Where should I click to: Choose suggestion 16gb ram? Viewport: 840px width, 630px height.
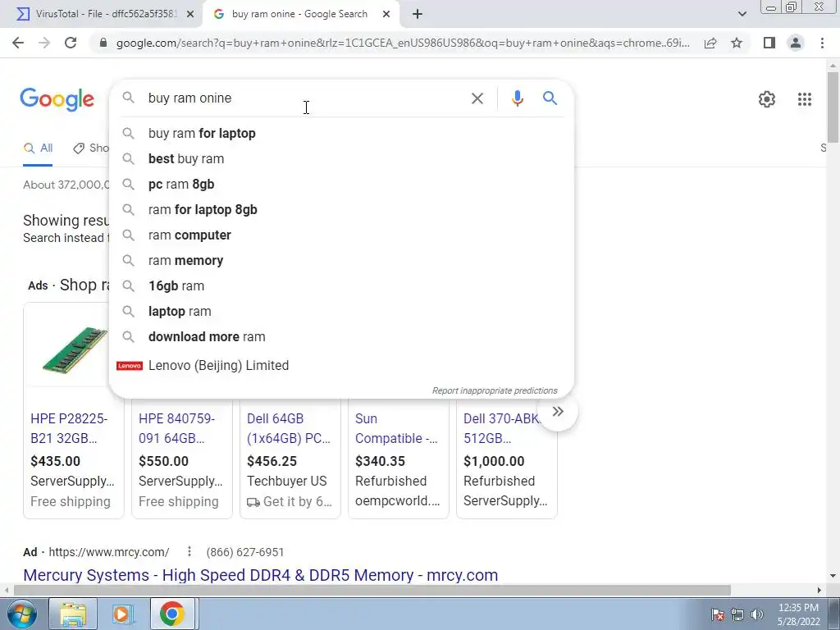pos(341,286)
